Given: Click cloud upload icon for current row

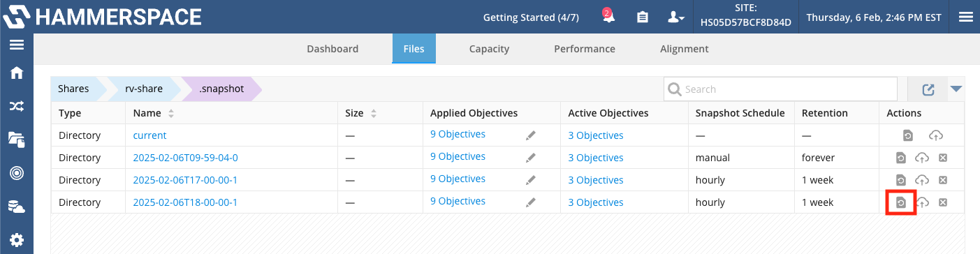Looking at the screenshot, I should pos(936,135).
